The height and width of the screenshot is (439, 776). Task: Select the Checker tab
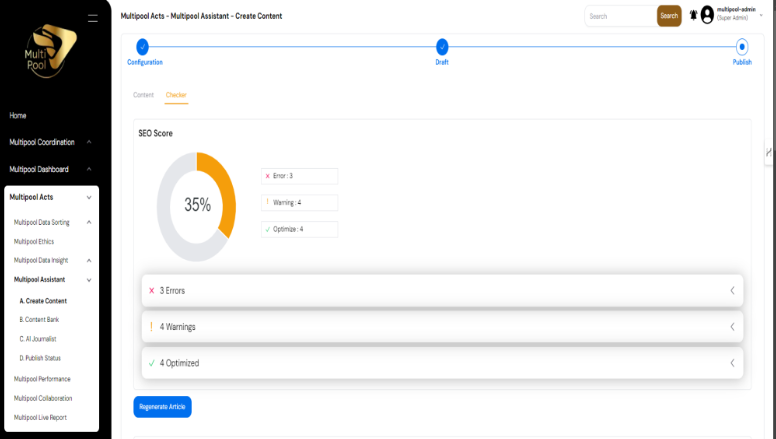point(176,95)
